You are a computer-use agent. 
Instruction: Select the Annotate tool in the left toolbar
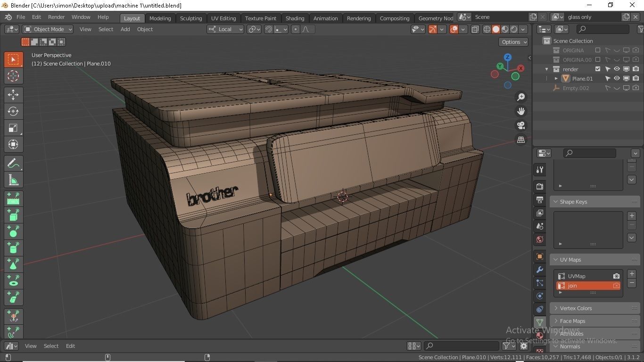pos(13,163)
